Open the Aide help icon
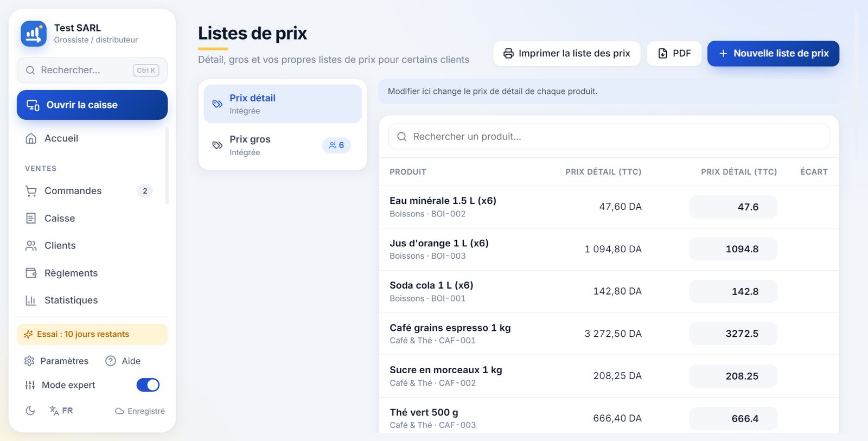 (111, 361)
